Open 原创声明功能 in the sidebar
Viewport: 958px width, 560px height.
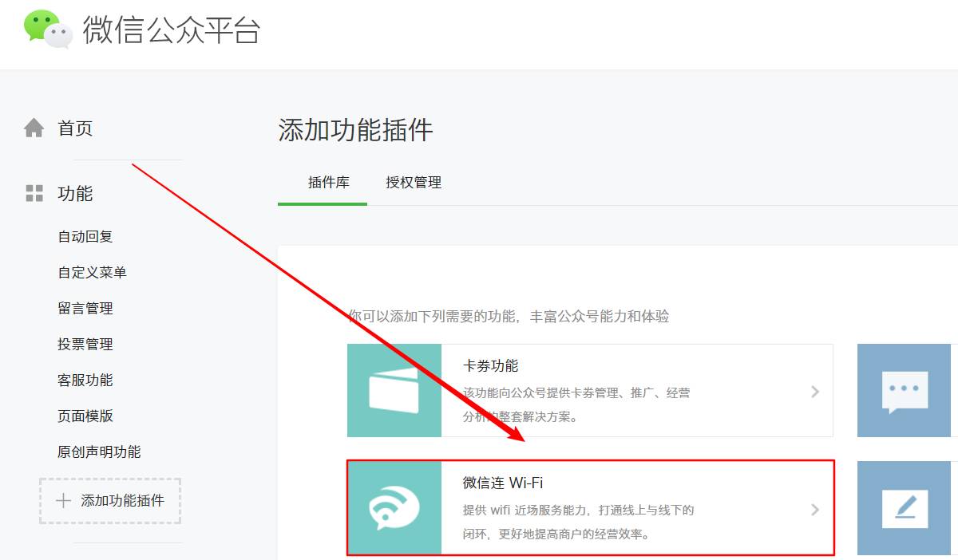pyautogui.click(x=99, y=452)
